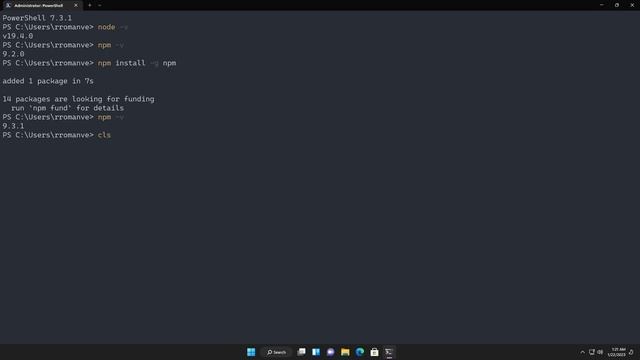Click the 'PowerShell 7.3.1' header line
Image resolution: width=640 pixels, height=360 pixels.
click(37, 18)
